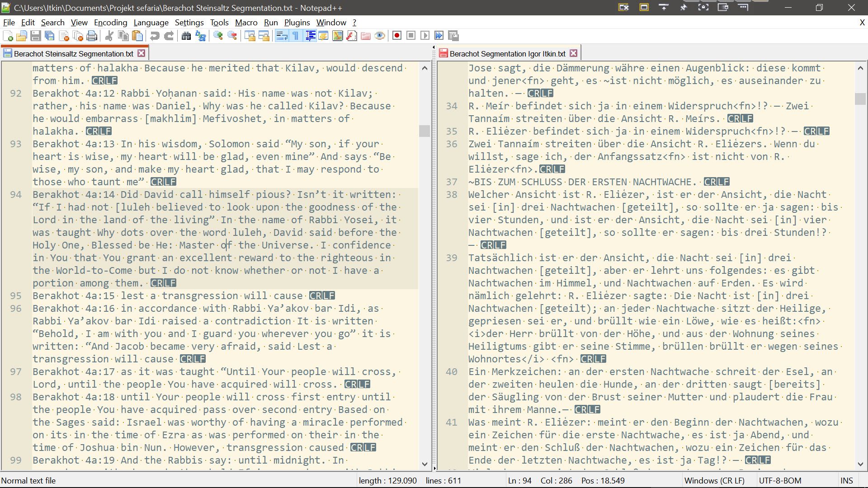Open the Language menu
The image size is (868, 488).
(151, 23)
